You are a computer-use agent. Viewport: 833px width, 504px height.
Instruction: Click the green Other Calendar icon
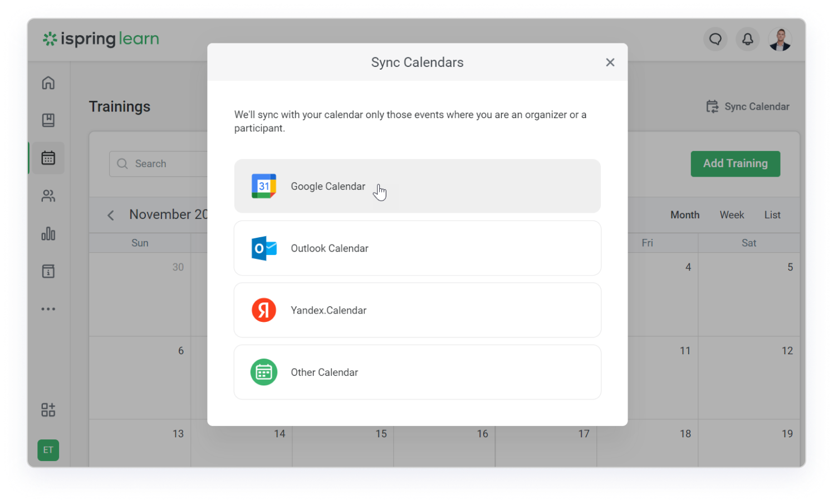(x=264, y=372)
